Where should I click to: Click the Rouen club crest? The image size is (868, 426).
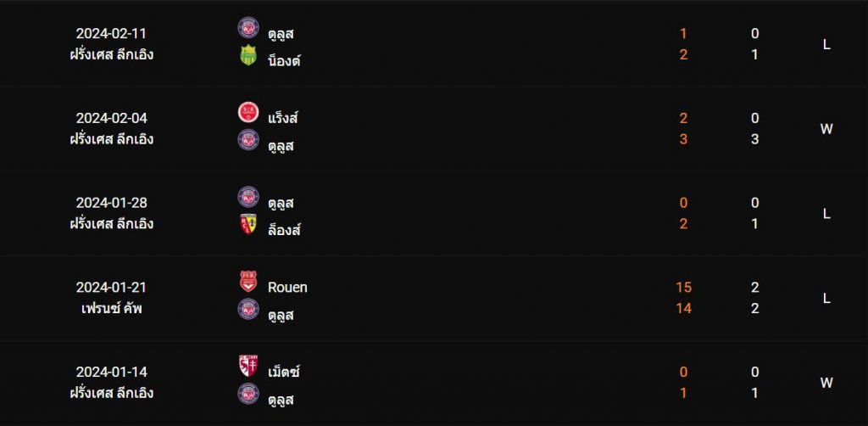pos(248,282)
